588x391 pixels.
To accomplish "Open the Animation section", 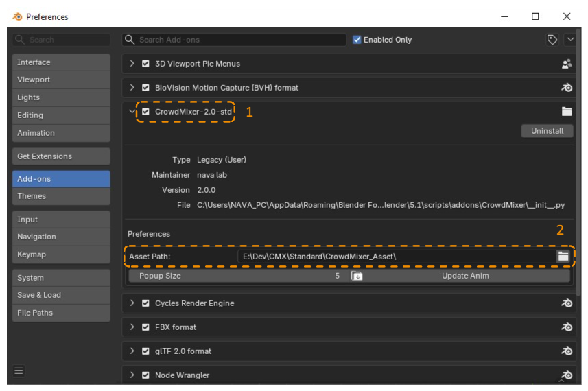I will [61, 133].
